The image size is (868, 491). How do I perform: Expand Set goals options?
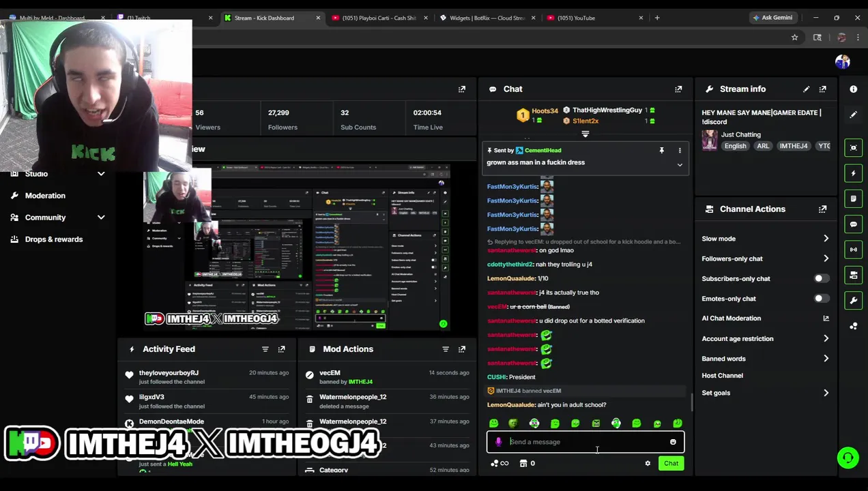click(x=826, y=393)
